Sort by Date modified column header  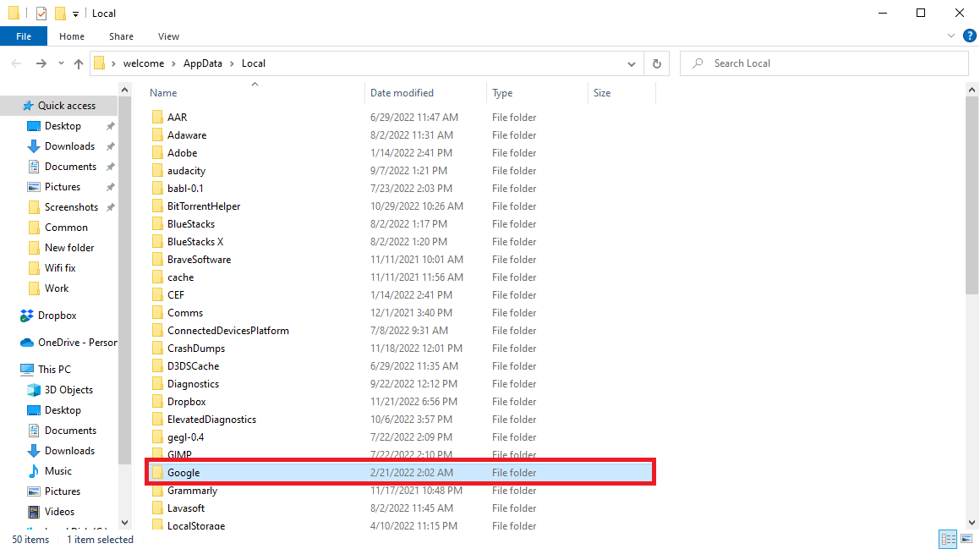402,93
